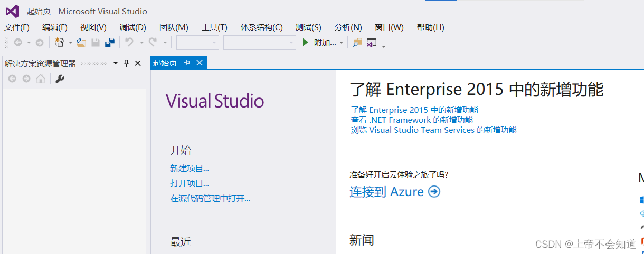This screenshot has width=644, height=254.
Task: Click the 解决方案资源管理器 panel title
Action: pyautogui.click(x=40, y=63)
